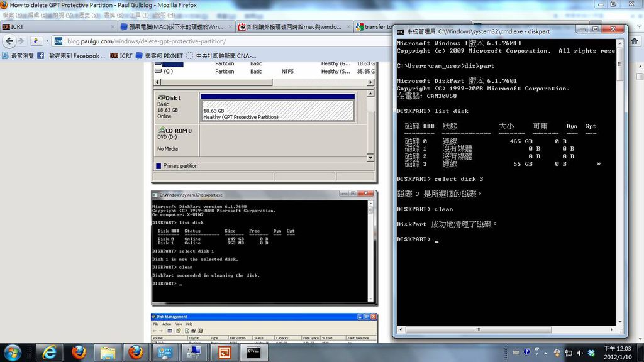The image size is (644, 362).
Task: Click the cmd window's horizontal scroll left arrow
Action: 401,329
